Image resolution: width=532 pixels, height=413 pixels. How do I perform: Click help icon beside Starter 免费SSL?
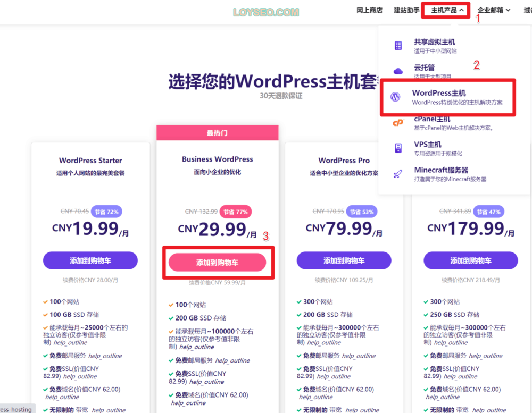pyautogui.click(x=80, y=376)
